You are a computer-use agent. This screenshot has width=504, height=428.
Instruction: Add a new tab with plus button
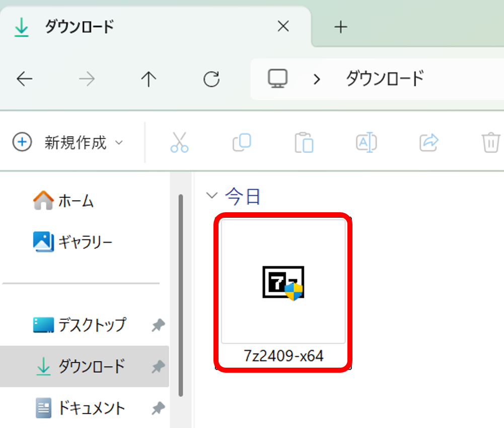point(341,27)
